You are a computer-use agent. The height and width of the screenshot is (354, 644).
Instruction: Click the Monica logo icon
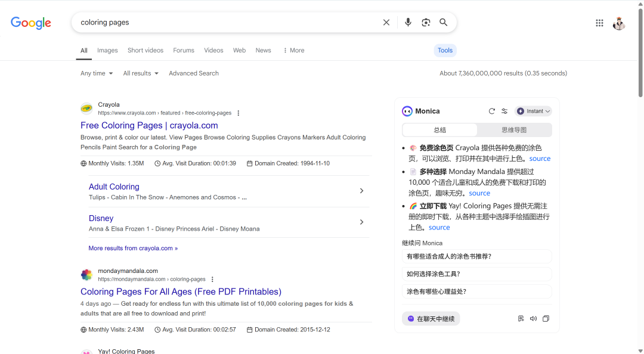coord(407,111)
